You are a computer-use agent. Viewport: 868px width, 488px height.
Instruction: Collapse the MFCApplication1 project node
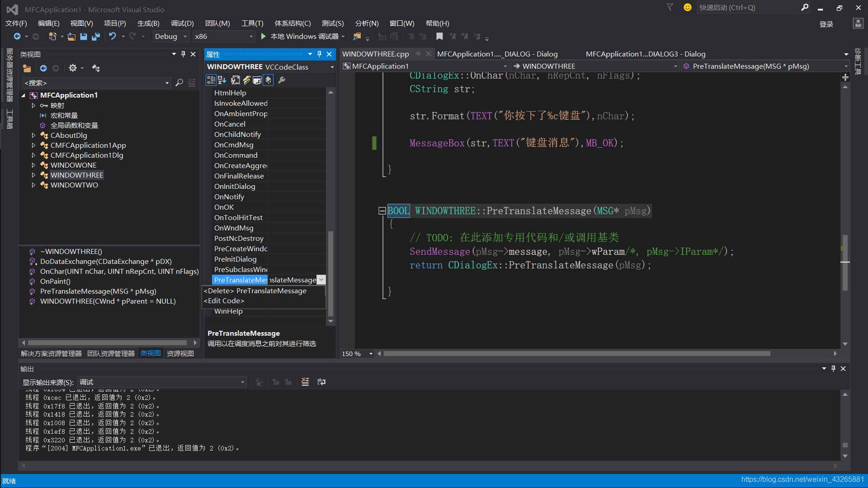click(x=24, y=95)
